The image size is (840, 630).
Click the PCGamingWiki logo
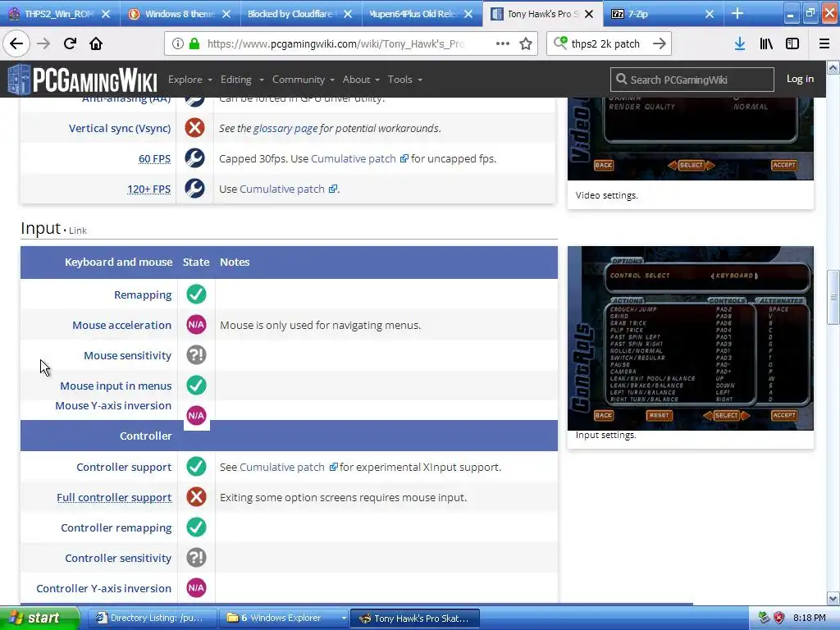82,80
